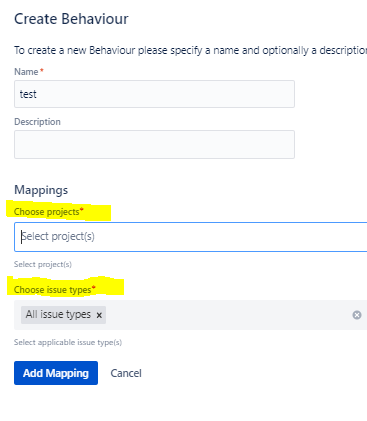Viewport: 367px width, 421px height.
Task: Click the intro sentence about creating a Behaviour
Action: (x=190, y=50)
